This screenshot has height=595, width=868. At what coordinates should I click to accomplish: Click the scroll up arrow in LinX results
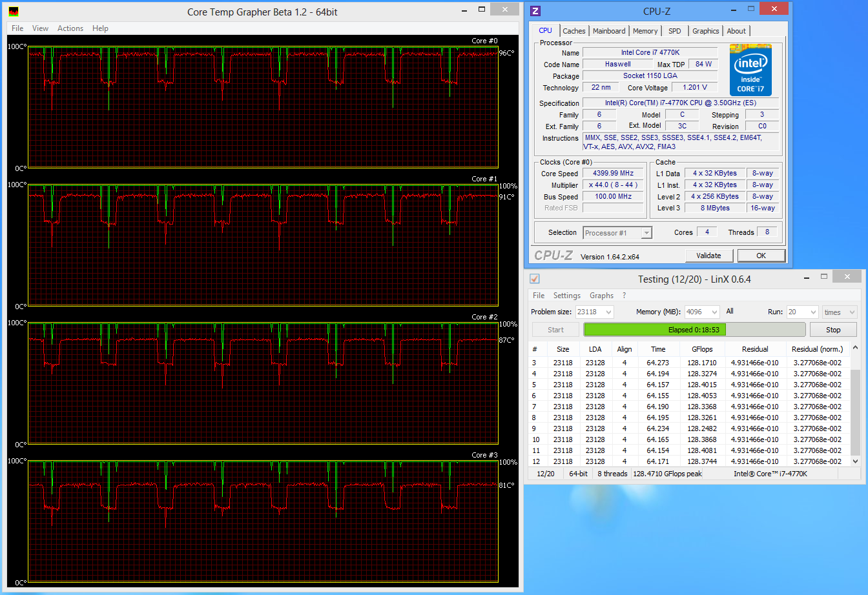click(856, 348)
